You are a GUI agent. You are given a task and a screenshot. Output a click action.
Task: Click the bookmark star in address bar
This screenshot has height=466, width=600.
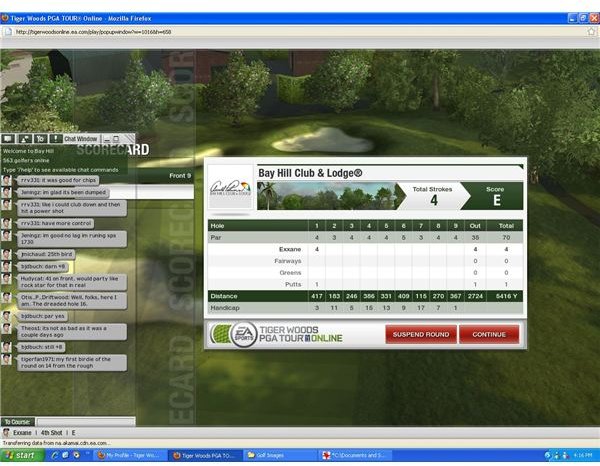point(592,32)
